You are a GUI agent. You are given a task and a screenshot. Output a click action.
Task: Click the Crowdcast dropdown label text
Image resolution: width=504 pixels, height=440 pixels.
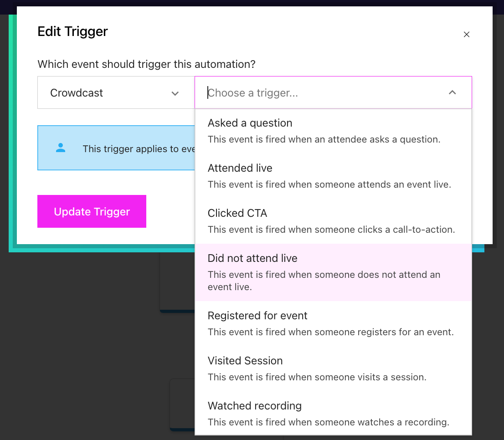[77, 93]
